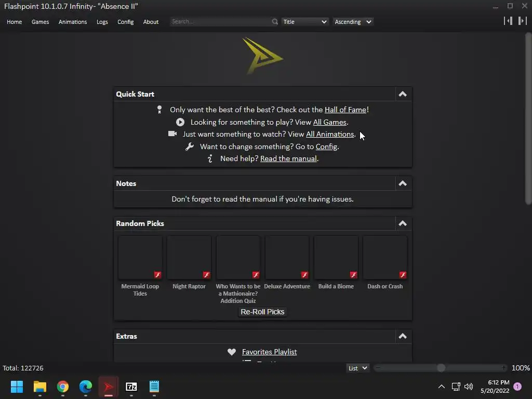The image size is (532, 399).
Task: Click Flash badge on Mermaid Loop Tides
Action: tap(157, 275)
